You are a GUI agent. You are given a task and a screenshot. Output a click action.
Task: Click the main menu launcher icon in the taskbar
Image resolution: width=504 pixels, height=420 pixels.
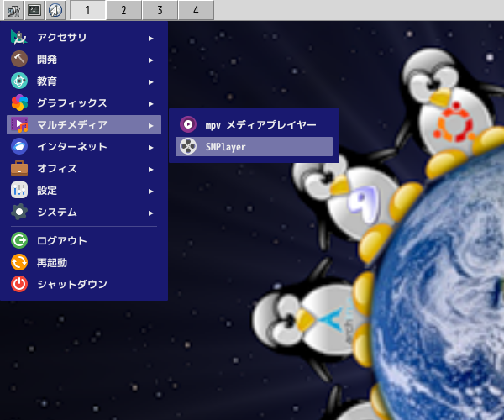[13, 10]
